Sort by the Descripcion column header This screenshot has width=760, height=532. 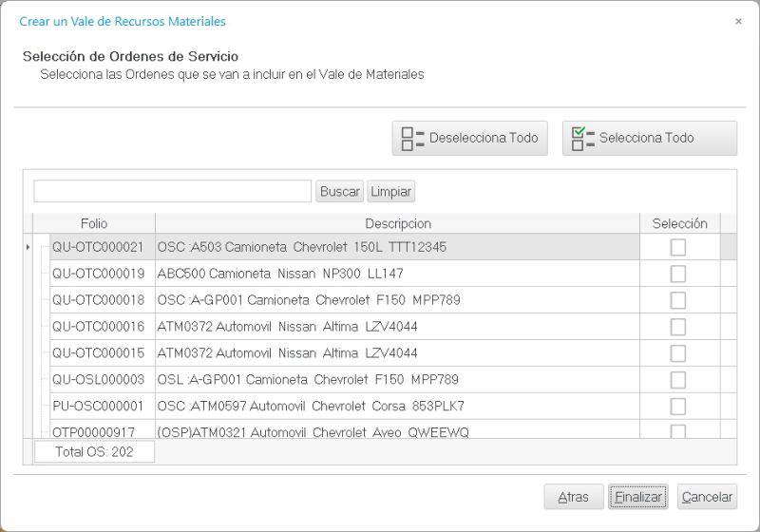click(x=397, y=224)
